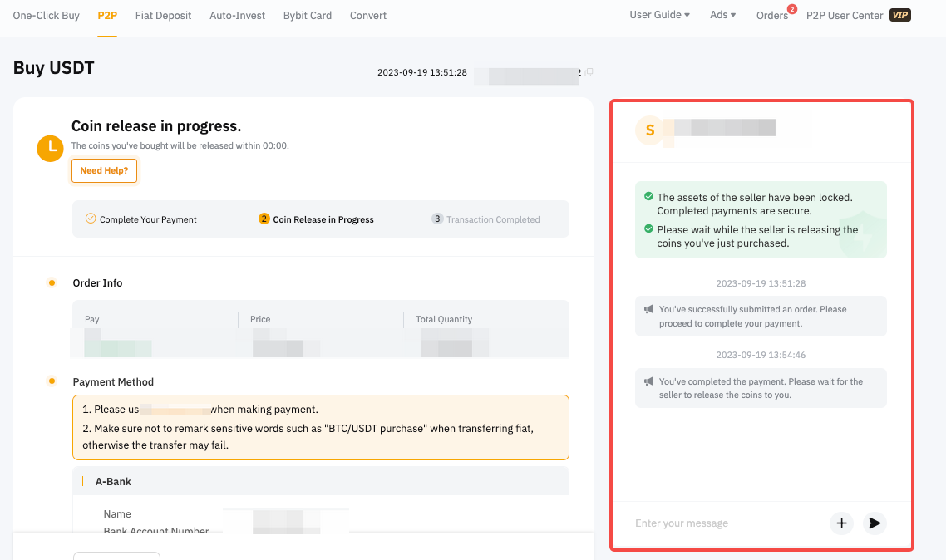Viewport: 946px width, 560px height.
Task: Click the send message arrow icon
Action: [x=874, y=523]
